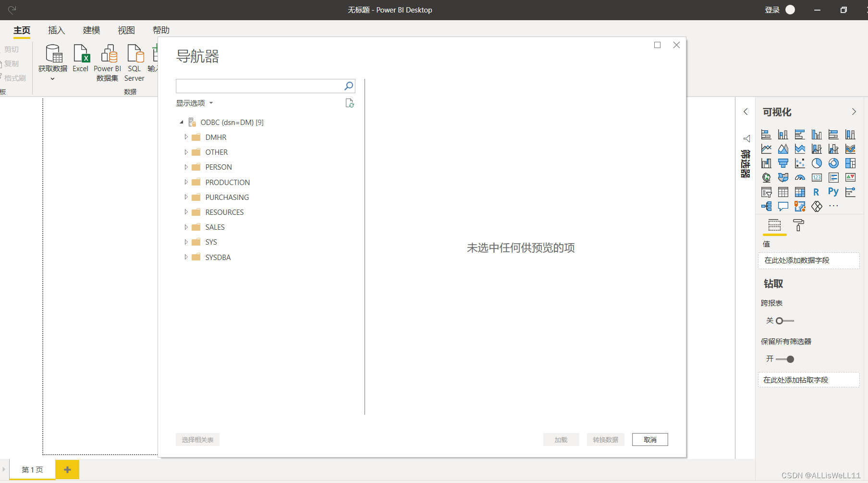Toggle the keep all filters (保留所有筛选器) switch
Image resolution: width=868 pixels, height=483 pixels.
pos(785,359)
